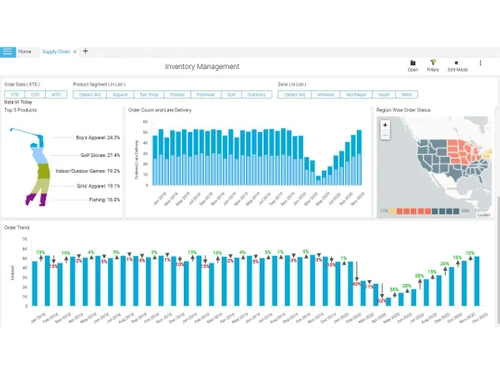Click the 26% increase label in Order Trend

(x=445, y=264)
